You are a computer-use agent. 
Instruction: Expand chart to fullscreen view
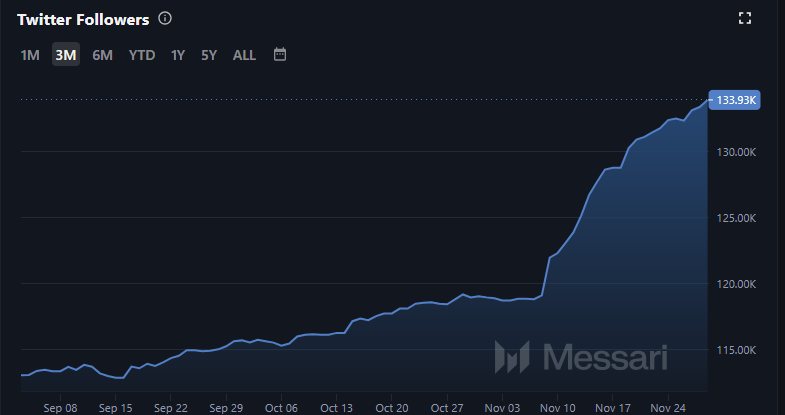pos(745,19)
